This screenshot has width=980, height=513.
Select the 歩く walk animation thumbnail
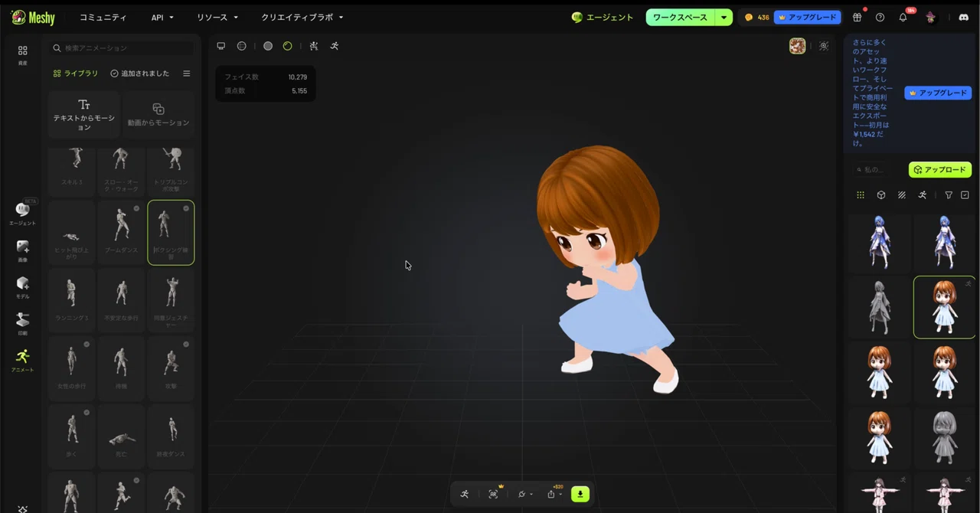pos(71,436)
